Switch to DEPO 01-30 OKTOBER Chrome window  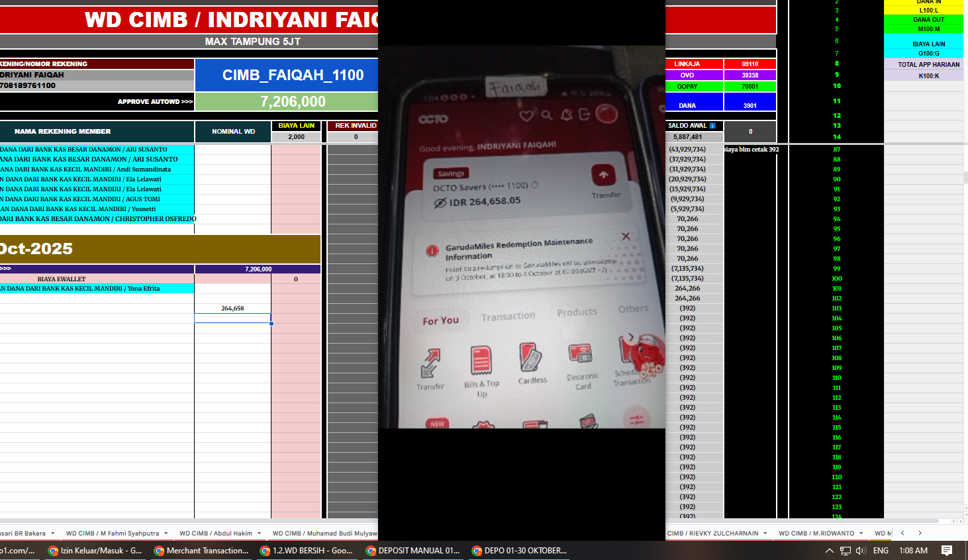[520, 550]
